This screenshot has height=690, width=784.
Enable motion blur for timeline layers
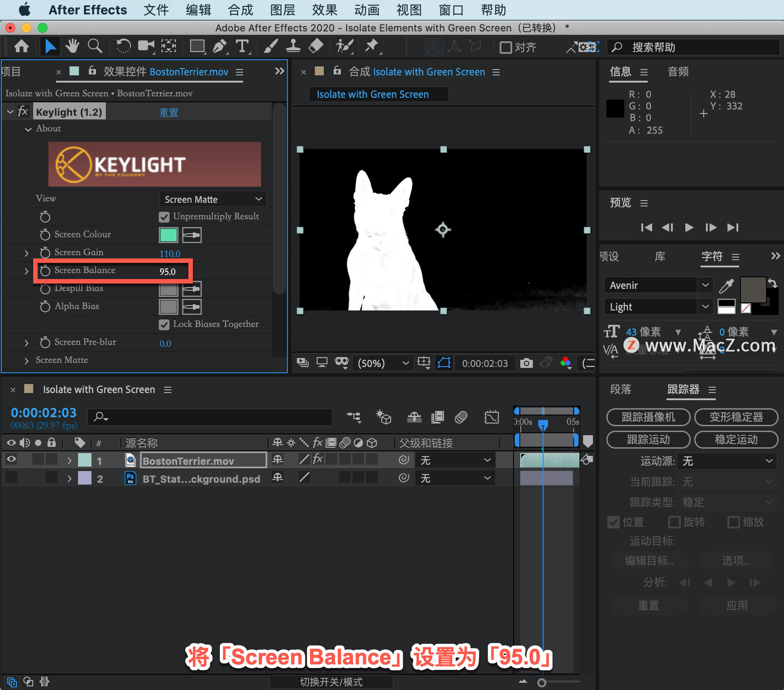[x=461, y=417]
